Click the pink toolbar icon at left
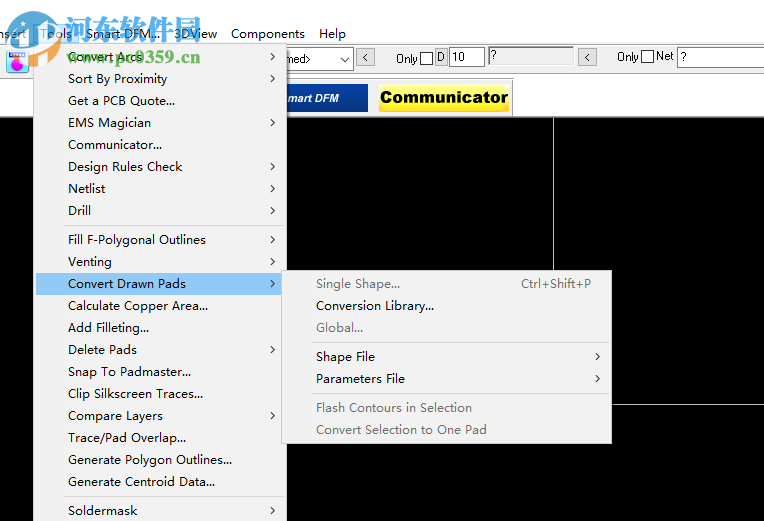 (17, 61)
